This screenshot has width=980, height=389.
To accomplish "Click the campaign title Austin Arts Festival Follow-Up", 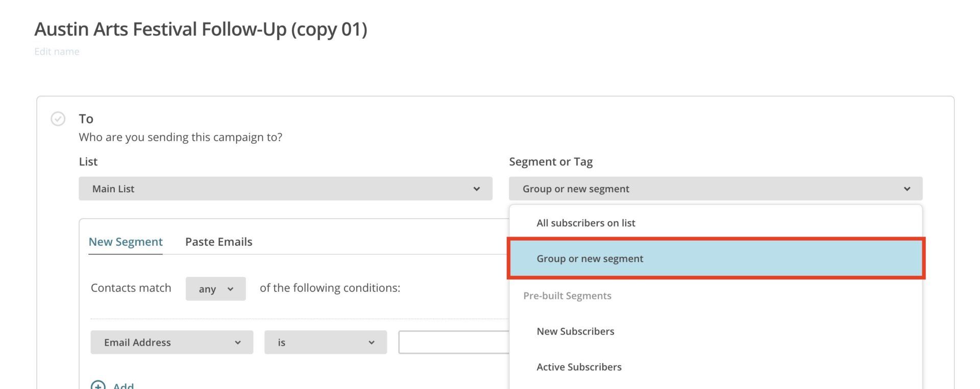I will coord(201,29).
